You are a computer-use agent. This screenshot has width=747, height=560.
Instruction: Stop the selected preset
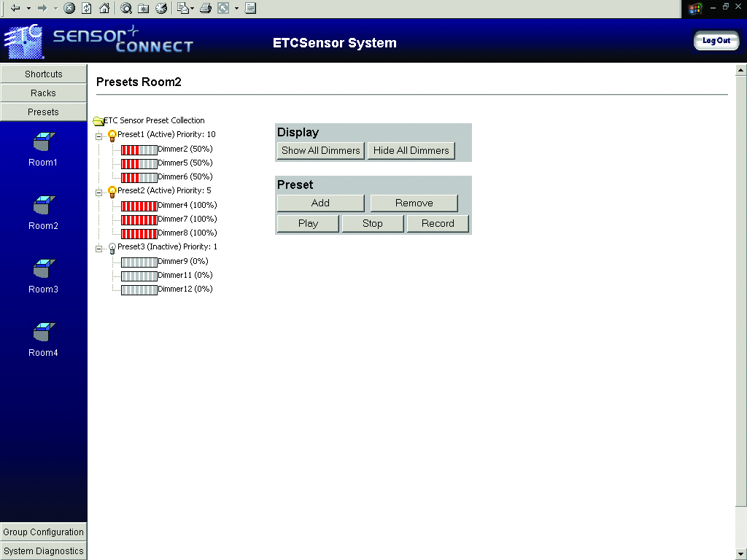[x=373, y=223]
